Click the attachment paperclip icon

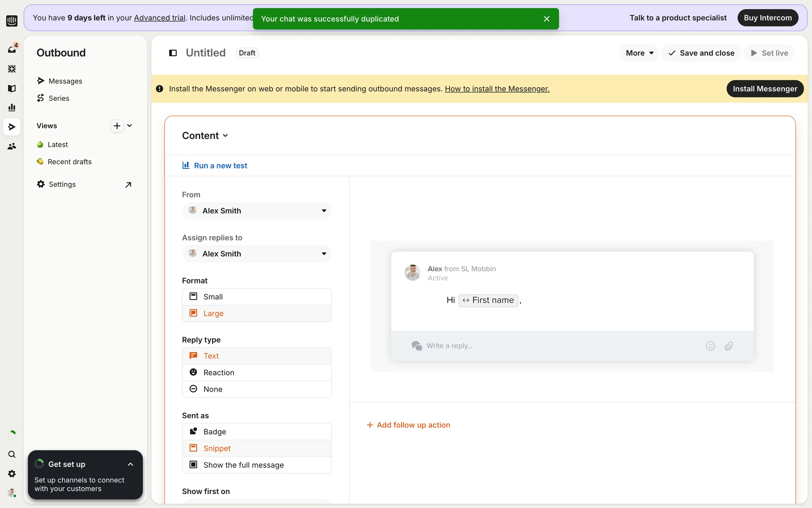729,346
